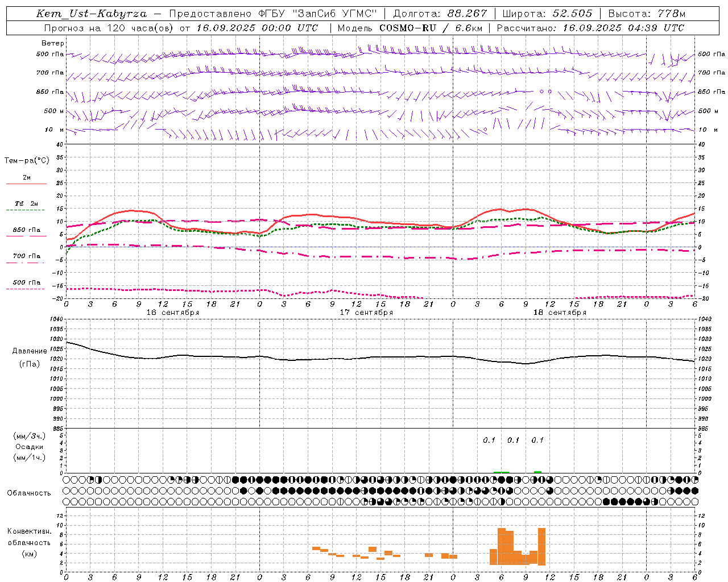Click the 18 сентября date label

pos(560,313)
